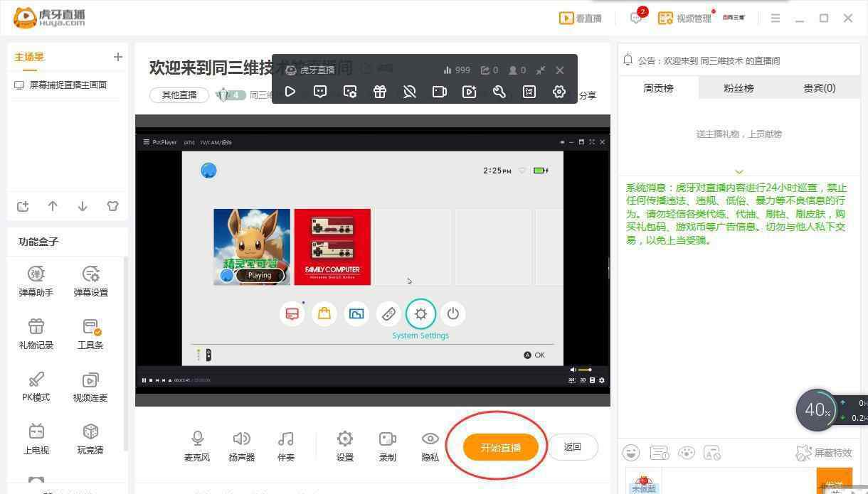Viewport: 868px width, 494px height.
Task: Toggle the 麦克风 microphone icon
Action: click(x=197, y=439)
